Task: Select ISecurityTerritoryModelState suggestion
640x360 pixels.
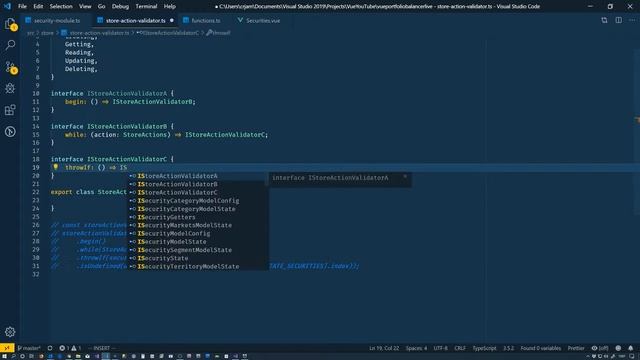Action: click(x=198, y=266)
